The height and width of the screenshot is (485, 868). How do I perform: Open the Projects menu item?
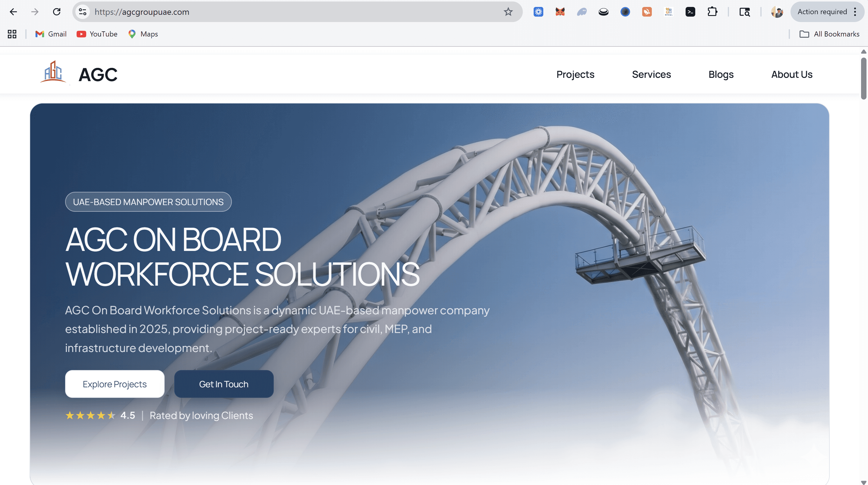(575, 74)
